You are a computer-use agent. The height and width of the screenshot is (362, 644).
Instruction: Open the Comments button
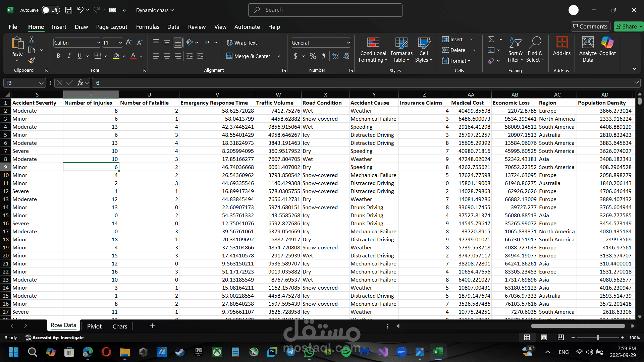coord(590,26)
